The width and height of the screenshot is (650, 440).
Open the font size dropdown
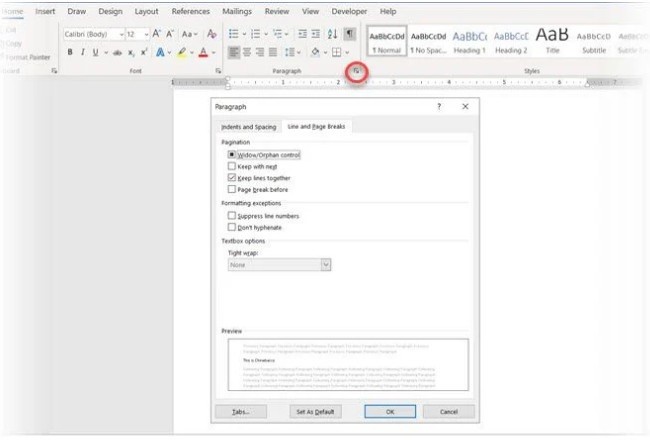tap(146, 34)
